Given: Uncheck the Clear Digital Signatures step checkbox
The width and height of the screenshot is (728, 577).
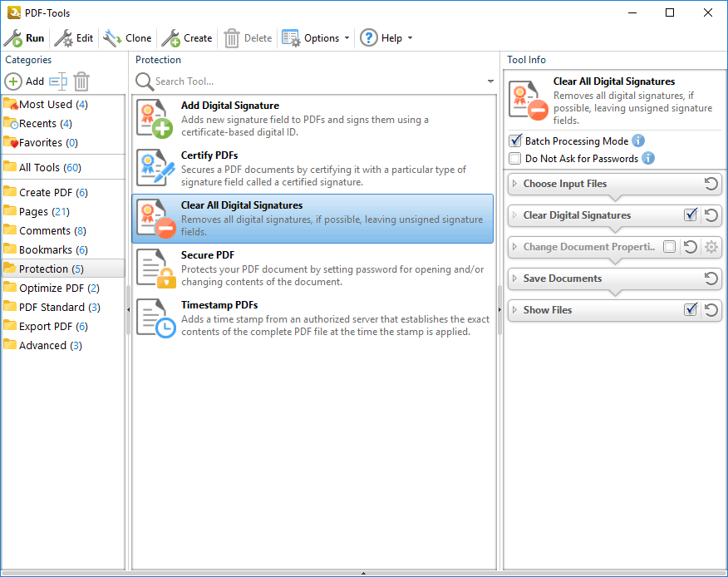Looking at the screenshot, I should click(691, 215).
